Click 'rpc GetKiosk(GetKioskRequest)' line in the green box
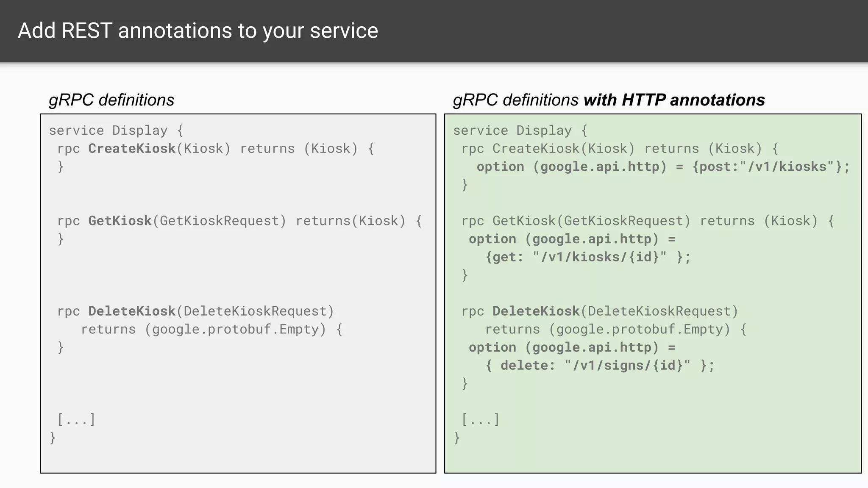The width and height of the screenshot is (868, 488). click(648, 221)
